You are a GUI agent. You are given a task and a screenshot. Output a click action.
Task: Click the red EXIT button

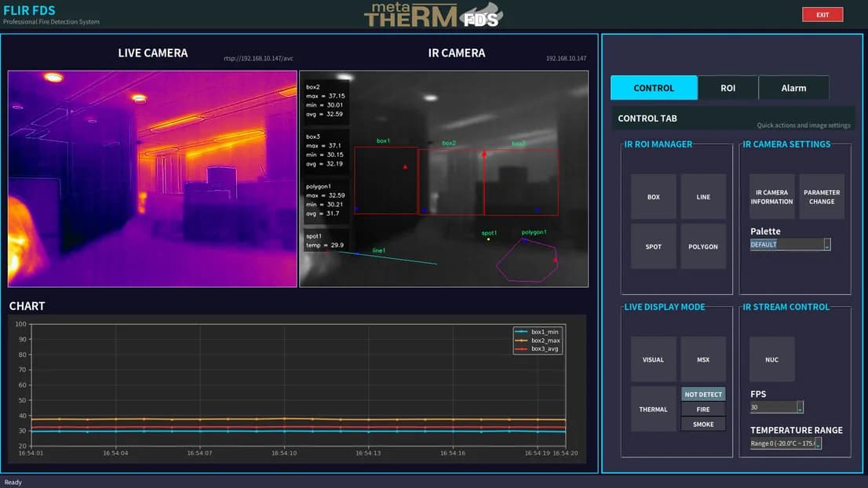pos(822,14)
